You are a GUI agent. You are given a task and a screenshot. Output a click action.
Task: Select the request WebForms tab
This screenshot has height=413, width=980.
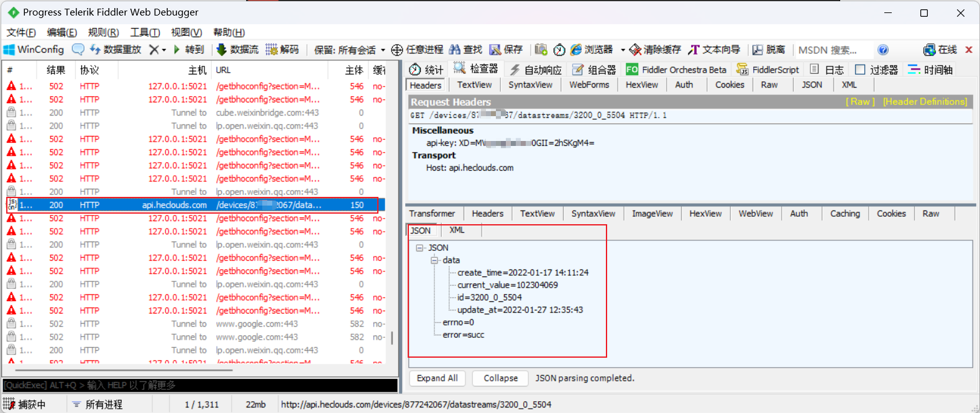coord(589,85)
